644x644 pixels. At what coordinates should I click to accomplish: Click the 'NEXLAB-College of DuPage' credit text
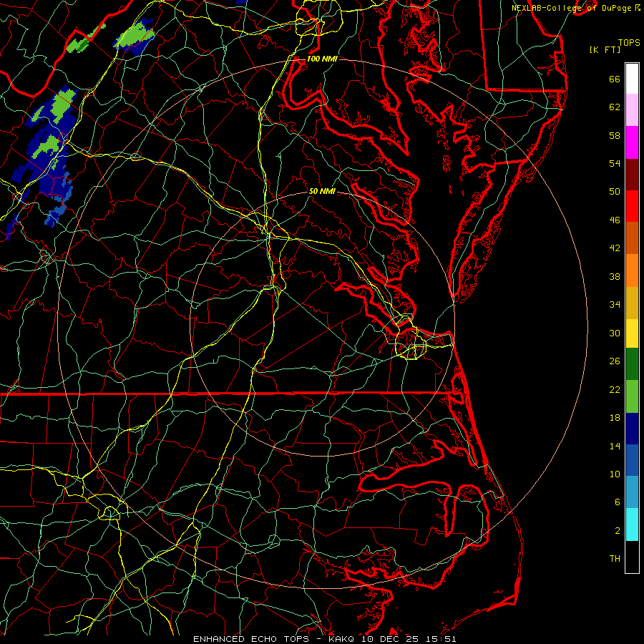(x=573, y=8)
